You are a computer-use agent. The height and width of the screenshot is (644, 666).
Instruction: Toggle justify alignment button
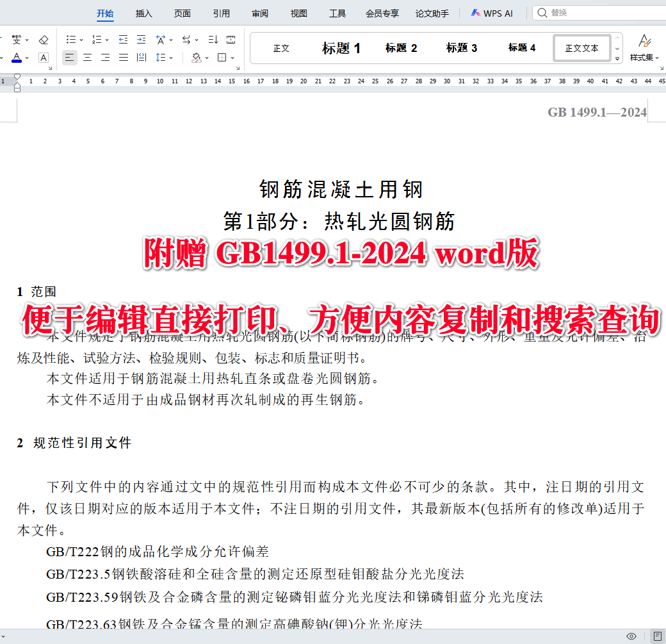click(123, 58)
